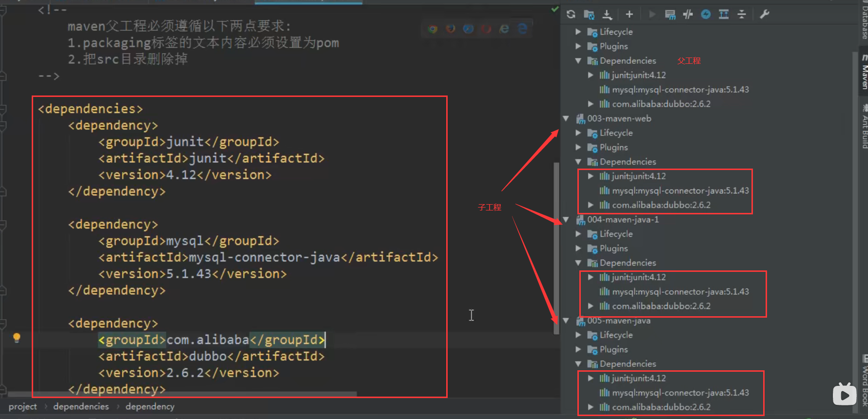868x419 pixels.
Task: Expand Plugins under 003-maven-web
Action: pyautogui.click(x=578, y=147)
